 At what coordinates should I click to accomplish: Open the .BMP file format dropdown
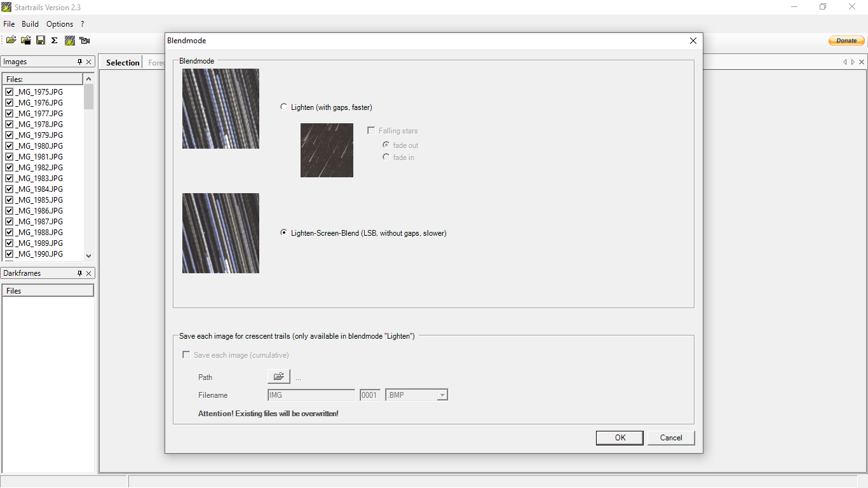click(442, 395)
